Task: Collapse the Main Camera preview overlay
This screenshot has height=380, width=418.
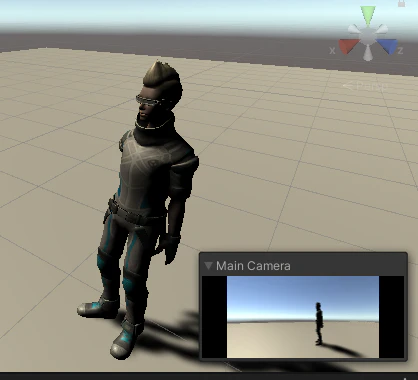Action: pos(208,266)
